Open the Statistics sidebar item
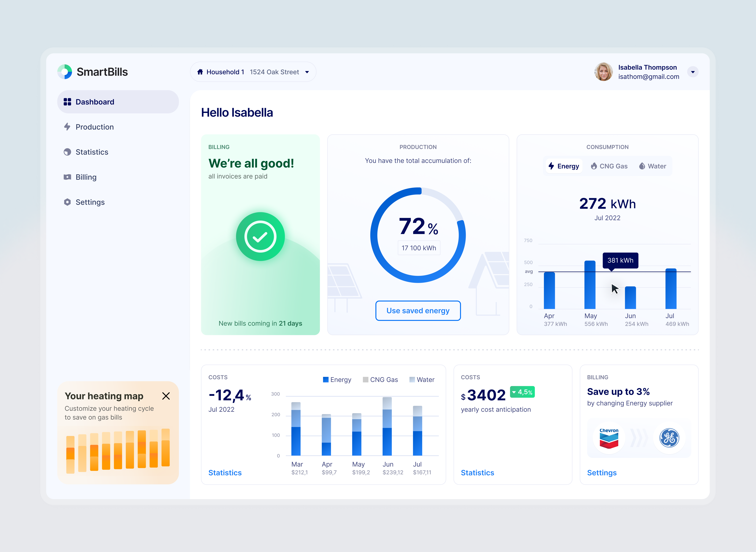 [x=118, y=152]
